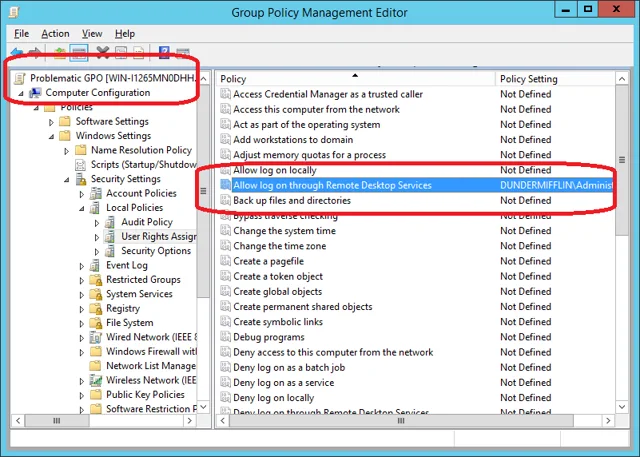The height and width of the screenshot is (457, 640).
Task: Click the tree pane horizontal scroll right arrow
Action: tap(189, 421)
